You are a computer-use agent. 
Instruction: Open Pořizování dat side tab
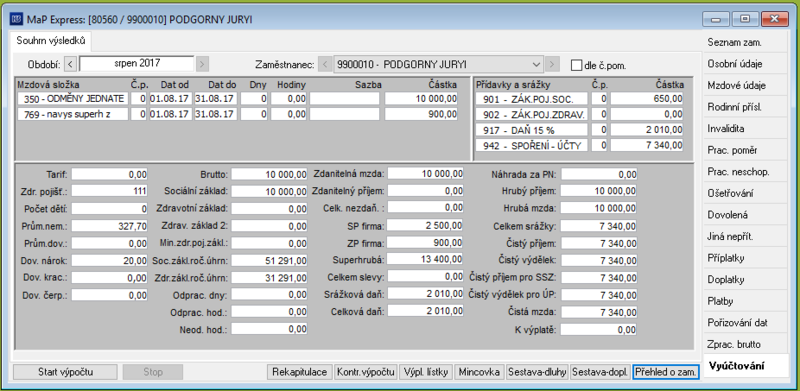(x=745, y=323)
